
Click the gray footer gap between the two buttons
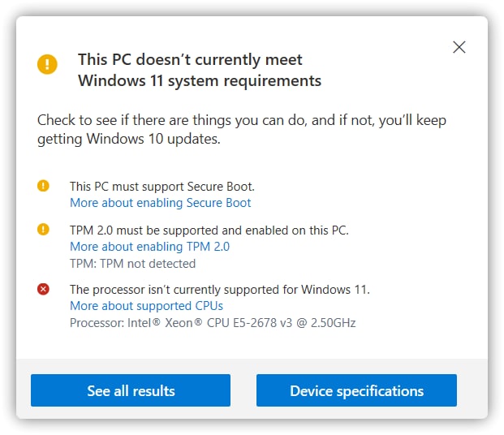(243, 390)
